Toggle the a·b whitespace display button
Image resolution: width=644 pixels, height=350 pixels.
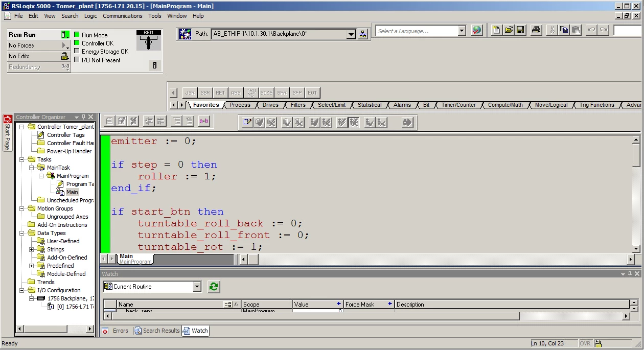[x=204, y=121]
